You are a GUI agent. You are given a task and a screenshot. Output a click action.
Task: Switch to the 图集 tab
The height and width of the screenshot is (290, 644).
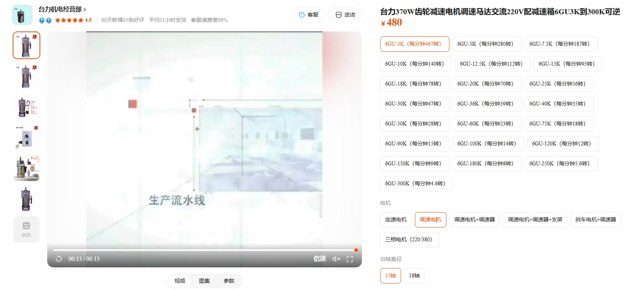tap(205, 281)
